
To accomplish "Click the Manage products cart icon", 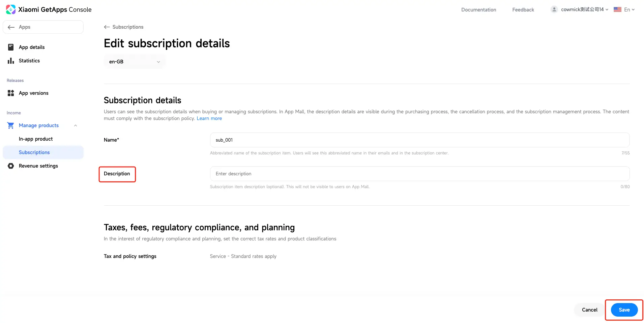I will click(x=11, y=125).
